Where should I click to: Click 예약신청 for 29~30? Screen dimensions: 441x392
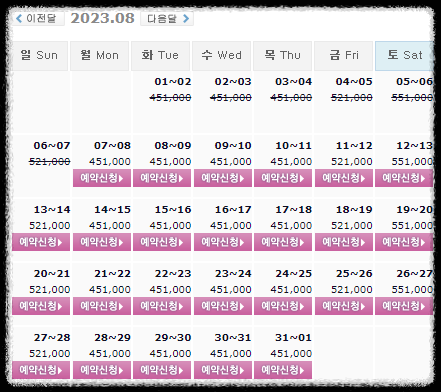(162, 370)
